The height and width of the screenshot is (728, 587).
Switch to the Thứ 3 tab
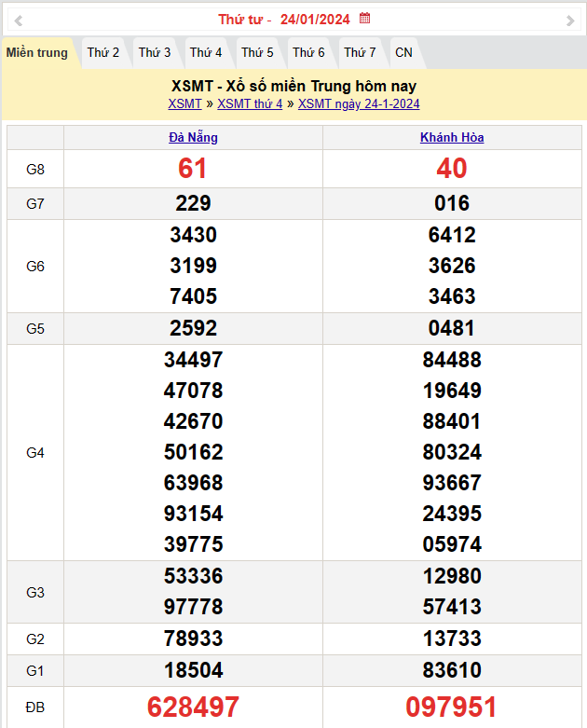[155, 53]
